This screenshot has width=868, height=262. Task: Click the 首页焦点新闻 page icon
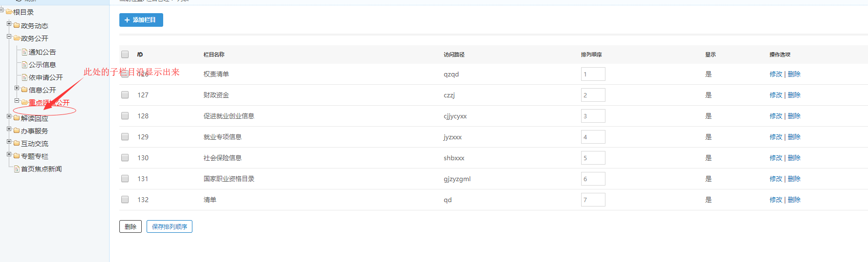click(17, 168)
